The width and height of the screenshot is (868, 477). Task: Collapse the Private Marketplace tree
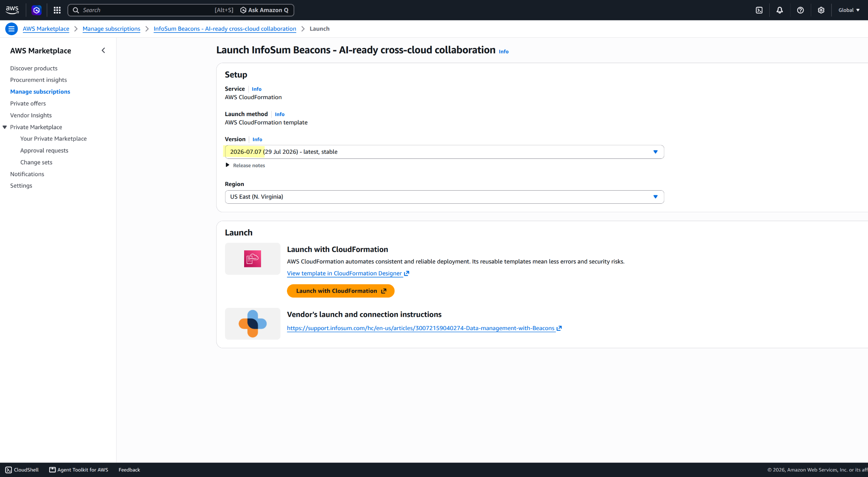tap(5, 127)
